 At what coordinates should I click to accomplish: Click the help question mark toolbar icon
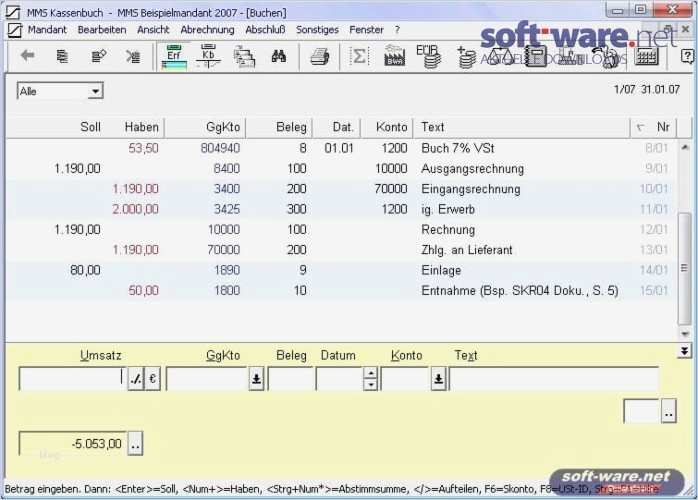[688, 56]
